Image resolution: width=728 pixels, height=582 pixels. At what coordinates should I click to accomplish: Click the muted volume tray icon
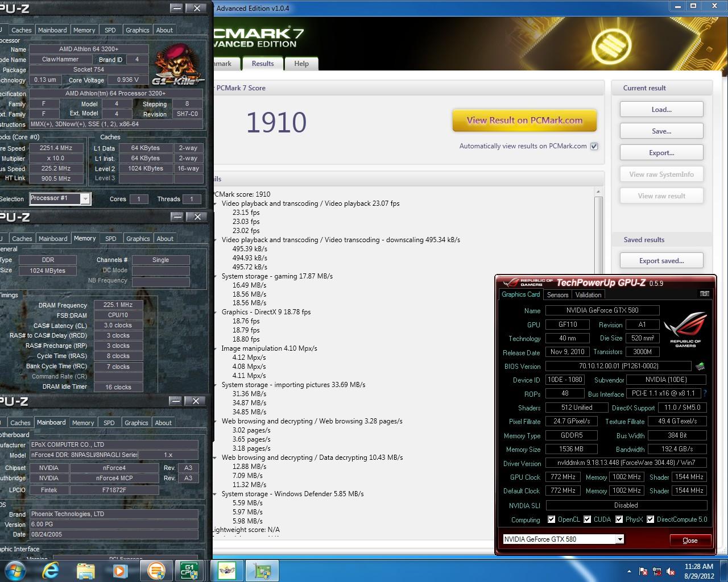point(671,571)
